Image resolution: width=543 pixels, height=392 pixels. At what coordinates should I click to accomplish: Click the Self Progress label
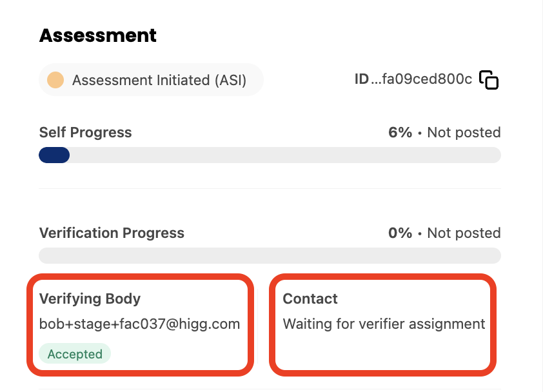tap(85, 132)
